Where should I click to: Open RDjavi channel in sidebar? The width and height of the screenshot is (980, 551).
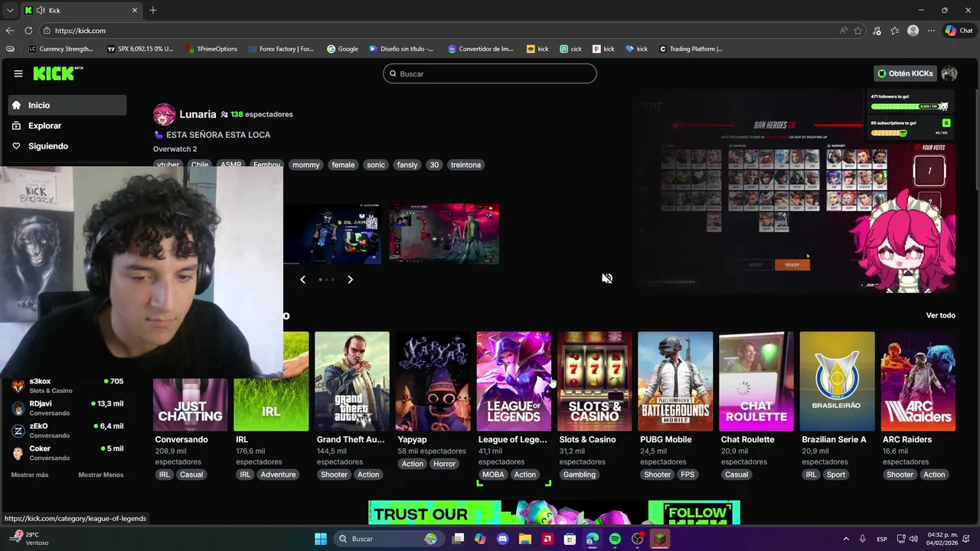point(67,408)
